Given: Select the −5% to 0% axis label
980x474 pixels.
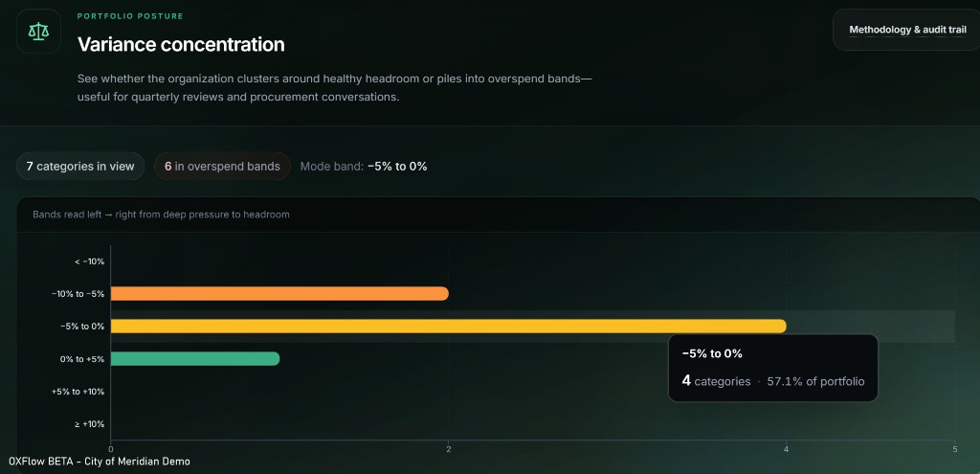Looking at the screenshot, I should pyautogui.click(x=82, y=326).
